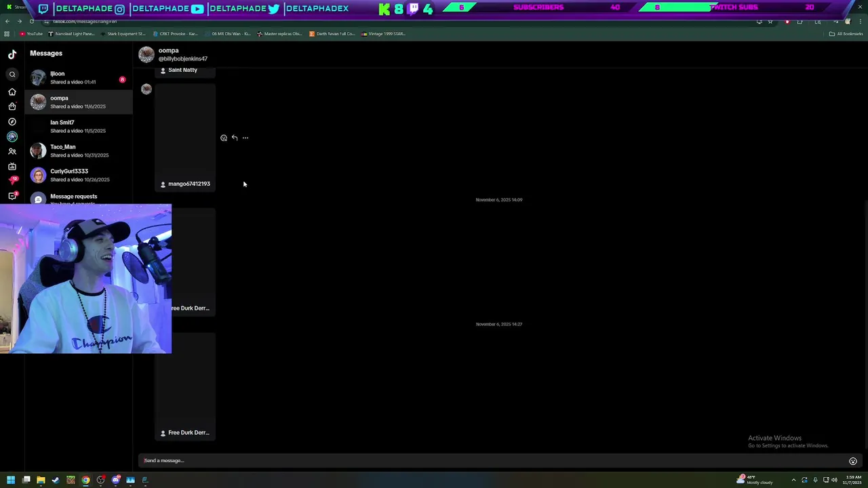Open Steam from taskbar
The image size is (868, 488).
tap(56, 480)
